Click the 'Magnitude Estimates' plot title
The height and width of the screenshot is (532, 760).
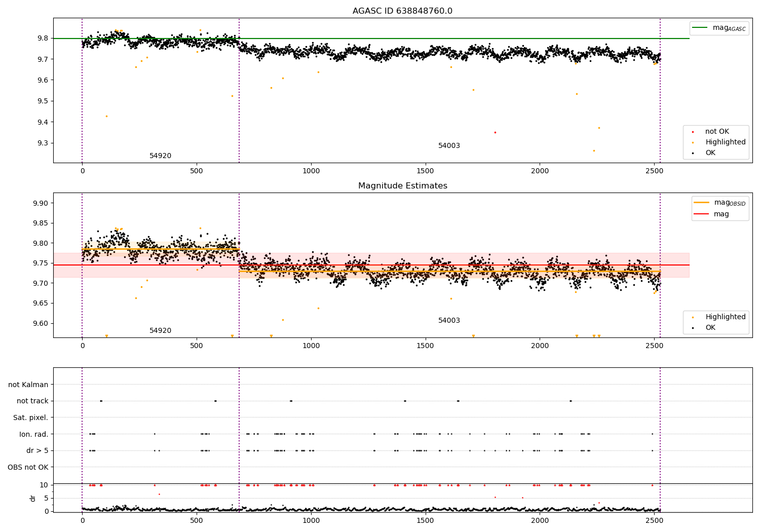point(402,186)
